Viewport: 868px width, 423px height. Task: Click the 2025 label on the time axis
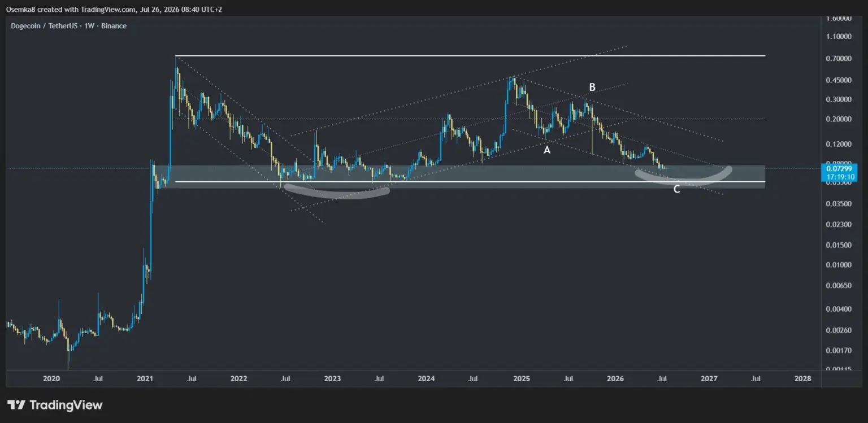pos(521,378)
